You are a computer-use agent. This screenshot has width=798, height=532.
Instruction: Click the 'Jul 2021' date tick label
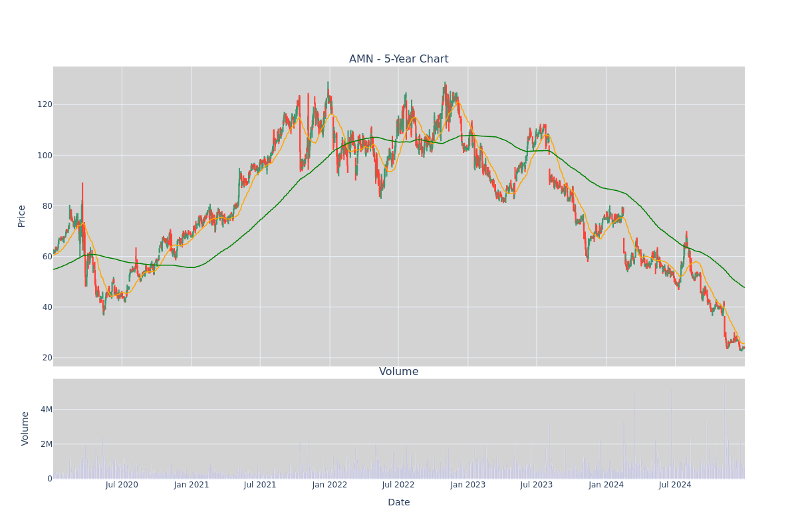pos(260,485)
